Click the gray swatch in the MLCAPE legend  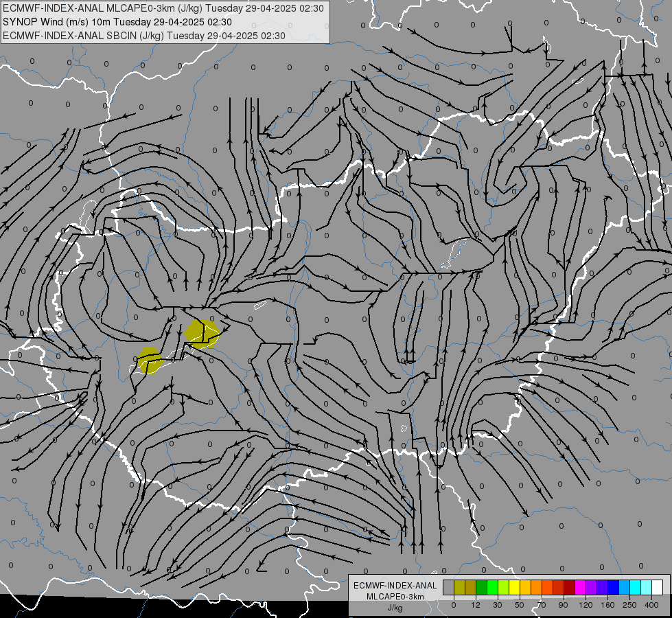point(449,587)
